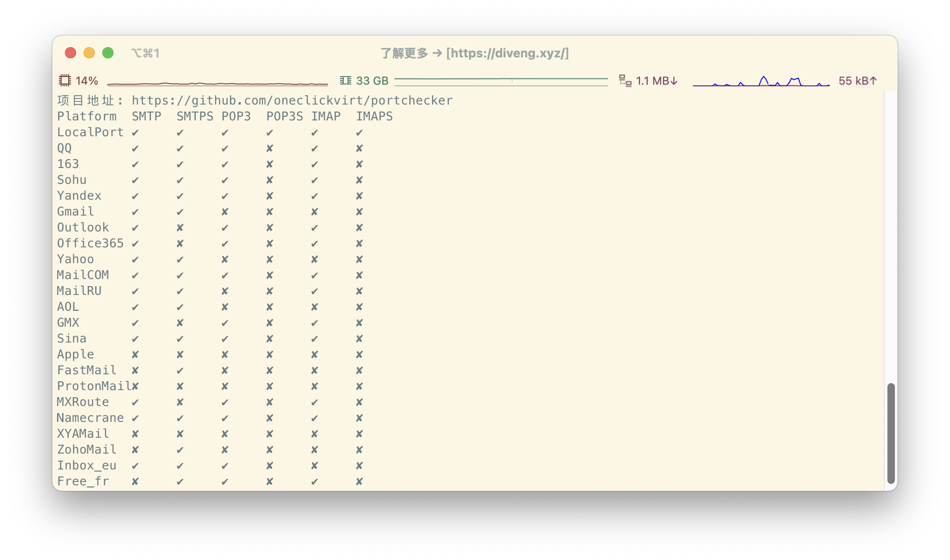Viewport: 950px width, 560px height.
Task: Click the red close window button
Action: [x=71, y=53]
